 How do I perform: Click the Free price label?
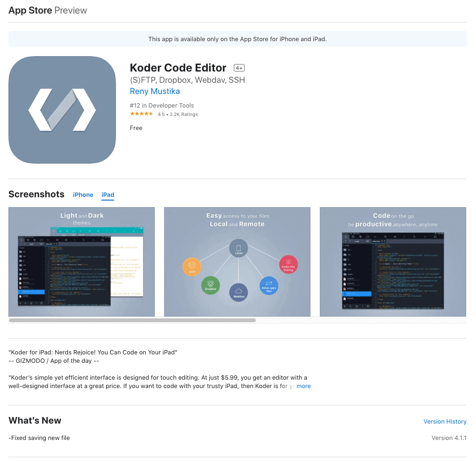136,128
